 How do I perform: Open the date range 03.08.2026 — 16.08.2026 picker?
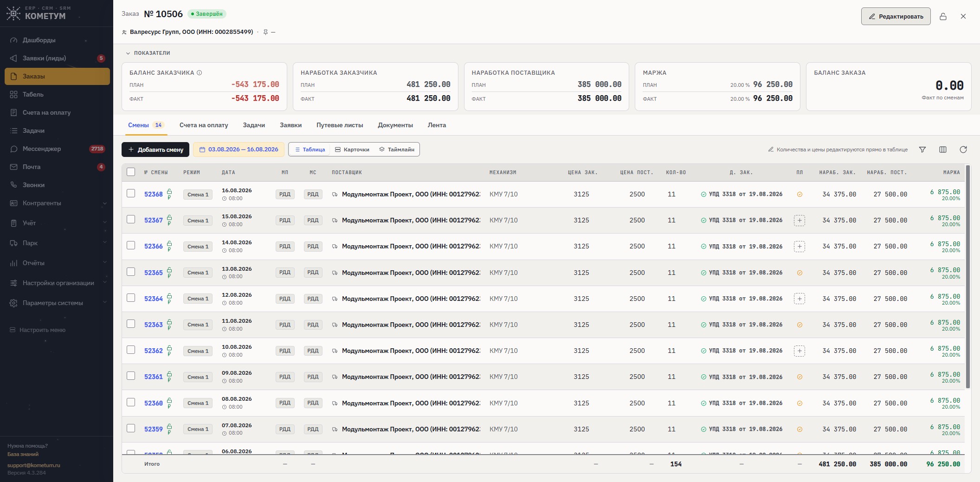(x=239, y=150)
